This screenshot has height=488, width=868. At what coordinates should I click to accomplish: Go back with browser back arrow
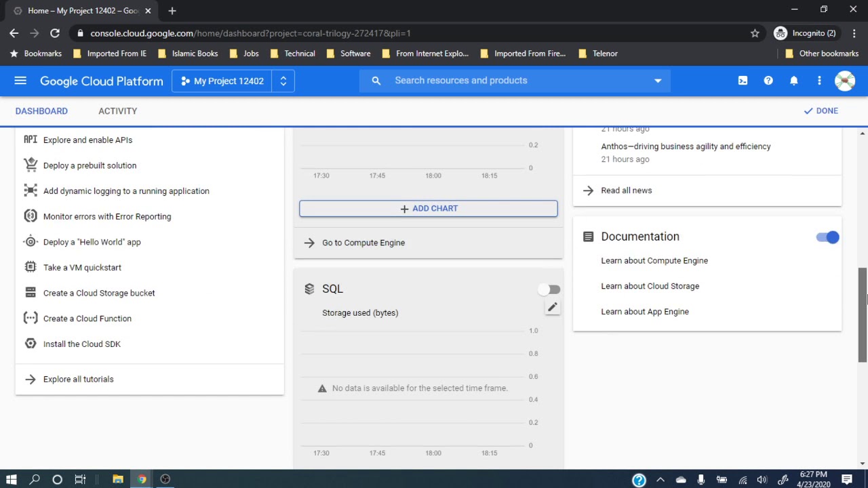click(14, 33)
